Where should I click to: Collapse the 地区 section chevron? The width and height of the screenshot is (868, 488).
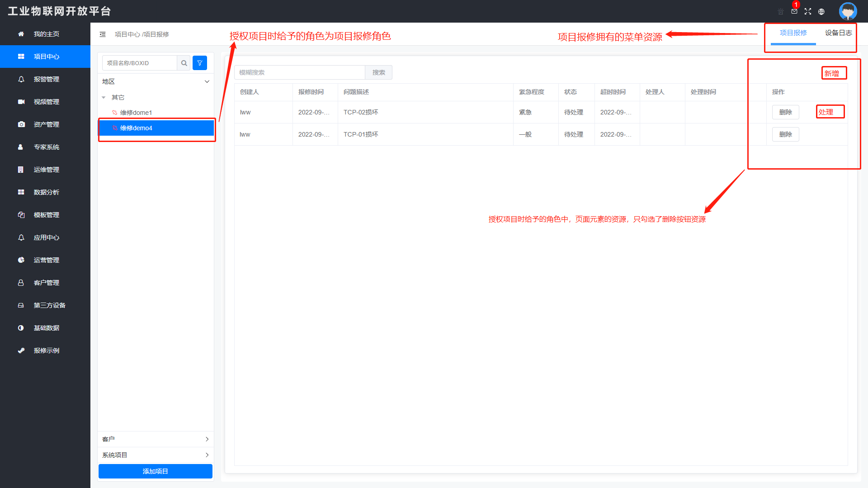pos(207,82)
